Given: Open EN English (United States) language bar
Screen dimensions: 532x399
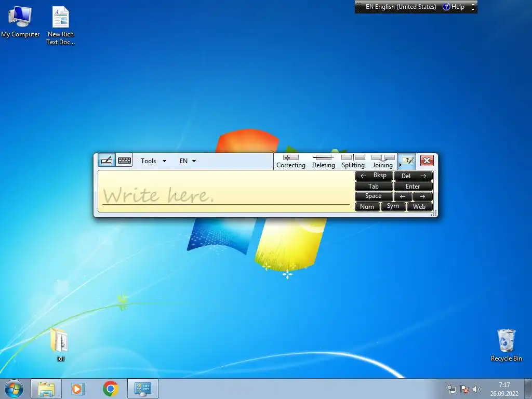Looking at the screenshot, I should 401,7.
